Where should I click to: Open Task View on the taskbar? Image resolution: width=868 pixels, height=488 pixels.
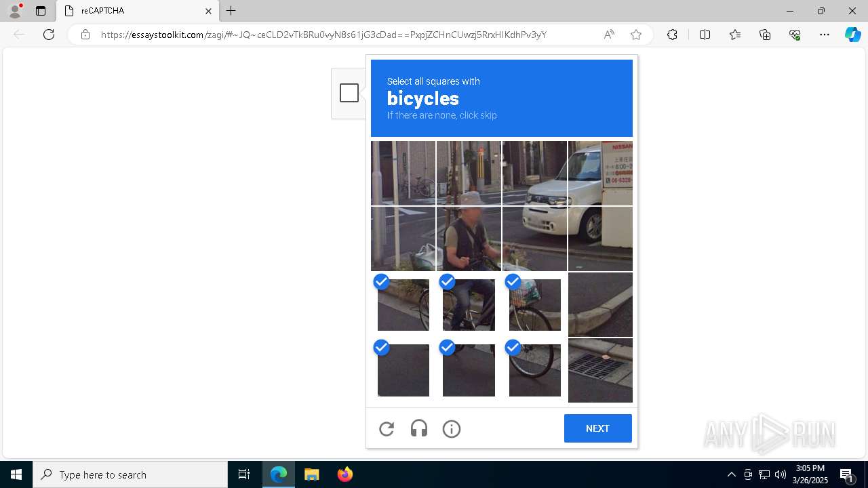click(x=244, y=474)
